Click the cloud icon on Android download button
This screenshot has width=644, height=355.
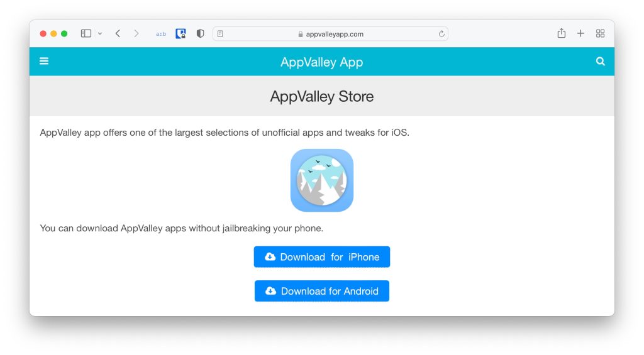pyautogui.click(x=270, y=291)
